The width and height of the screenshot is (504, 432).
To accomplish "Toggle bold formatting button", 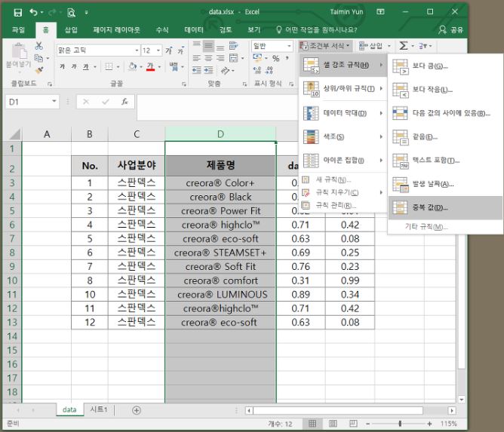I will click(62, 66).
